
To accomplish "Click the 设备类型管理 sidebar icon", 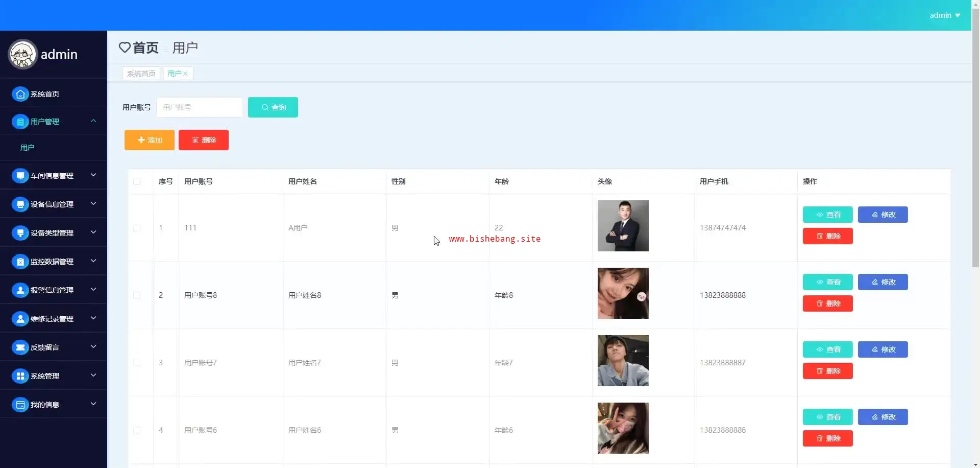I will 20,233.
